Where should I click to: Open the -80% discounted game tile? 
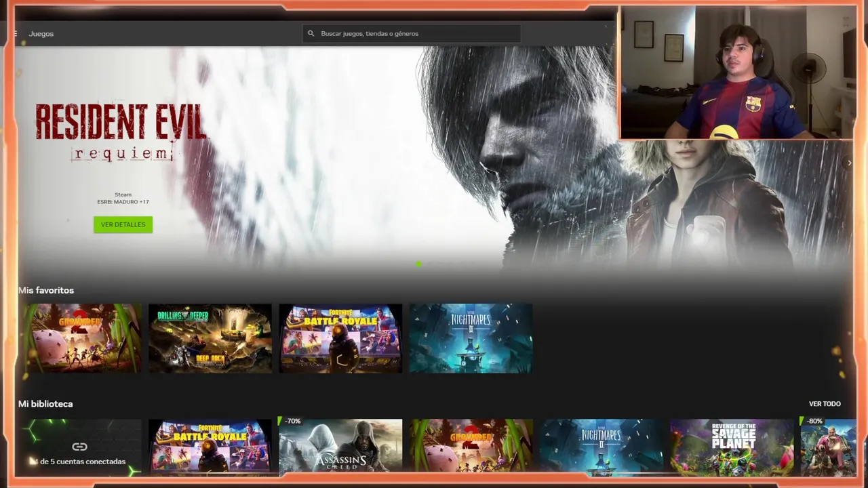[x=828, y=445]
